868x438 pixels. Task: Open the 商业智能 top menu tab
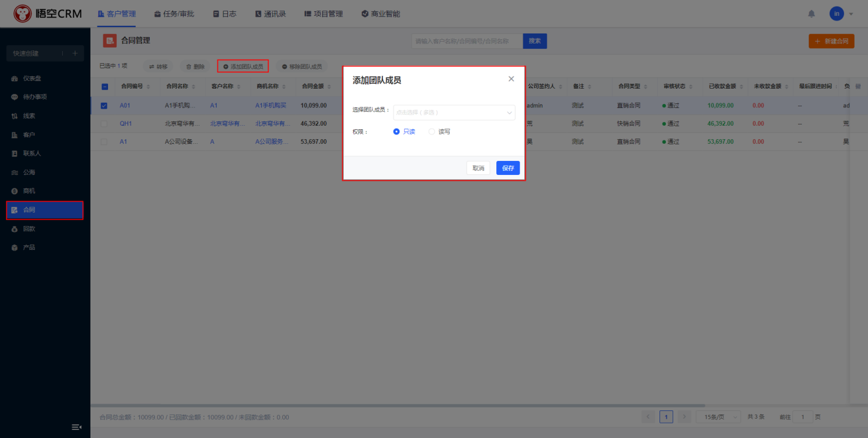(x=381, y=14)
